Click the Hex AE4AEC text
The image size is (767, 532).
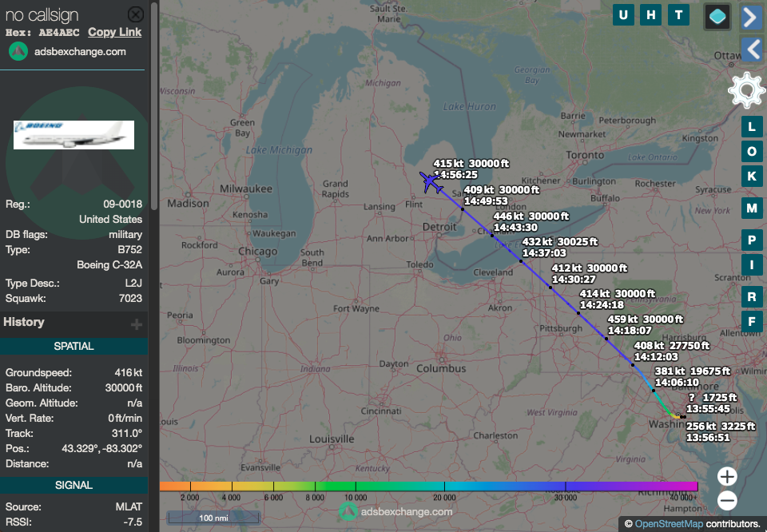pos(42,33)
